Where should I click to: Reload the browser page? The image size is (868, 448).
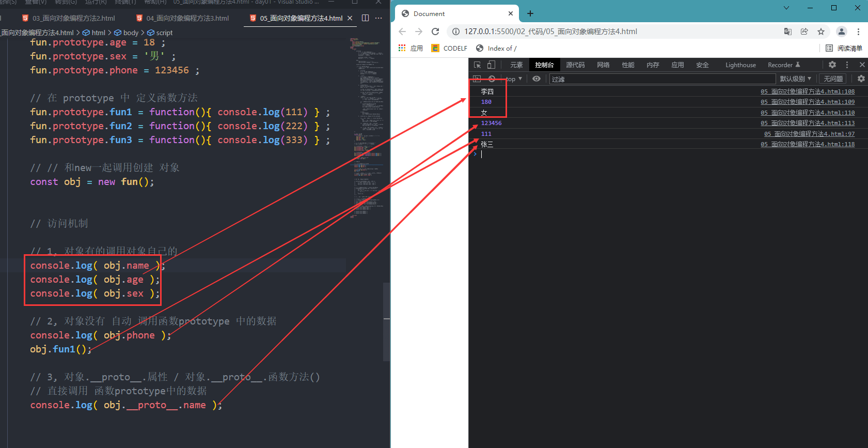[x=435, y=32]
